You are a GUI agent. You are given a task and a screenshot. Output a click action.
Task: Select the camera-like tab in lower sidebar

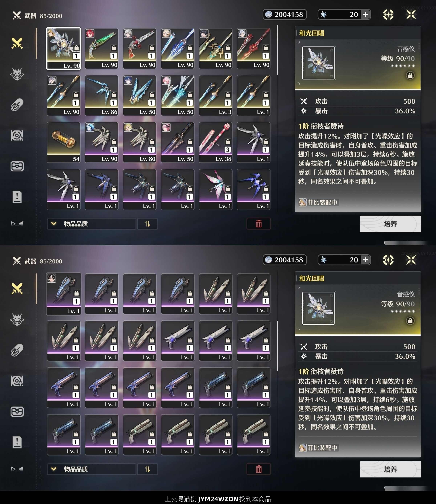[x=17, y=381]
